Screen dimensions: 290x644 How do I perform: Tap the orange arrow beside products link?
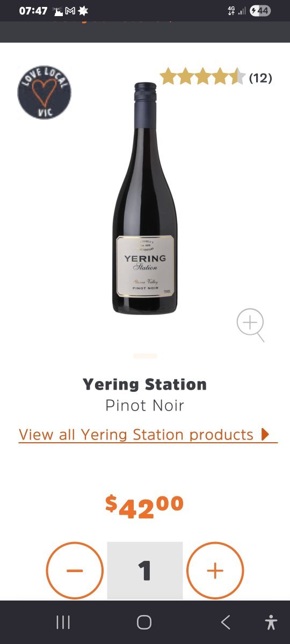click(265, 434)
